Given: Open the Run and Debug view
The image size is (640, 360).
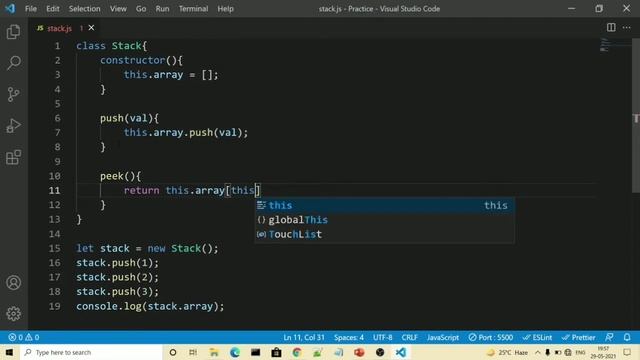Looking at the screenshot, I should [x=13, y=126].
